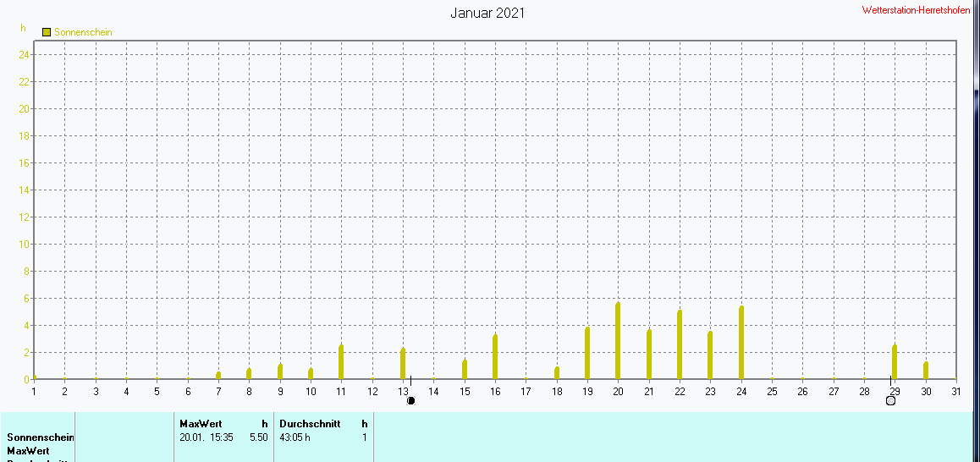Click the MaxWert column header in the table
This screenshot has width=980, height=462.
pos(201,424)
